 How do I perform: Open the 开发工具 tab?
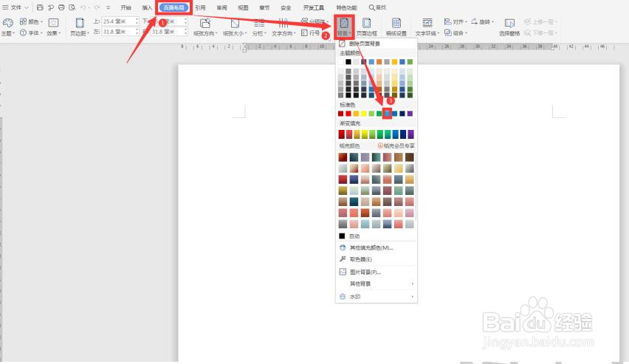pyautogui.click(x=313, y=7)
